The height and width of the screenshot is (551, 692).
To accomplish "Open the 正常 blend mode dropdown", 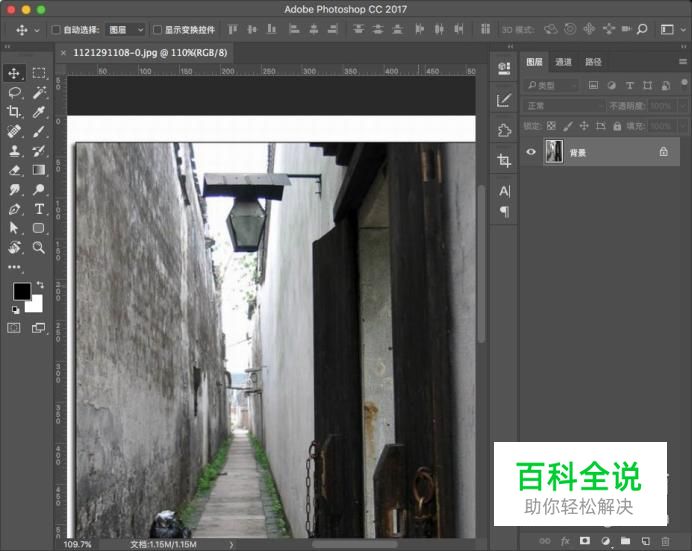I will [563, 106].
